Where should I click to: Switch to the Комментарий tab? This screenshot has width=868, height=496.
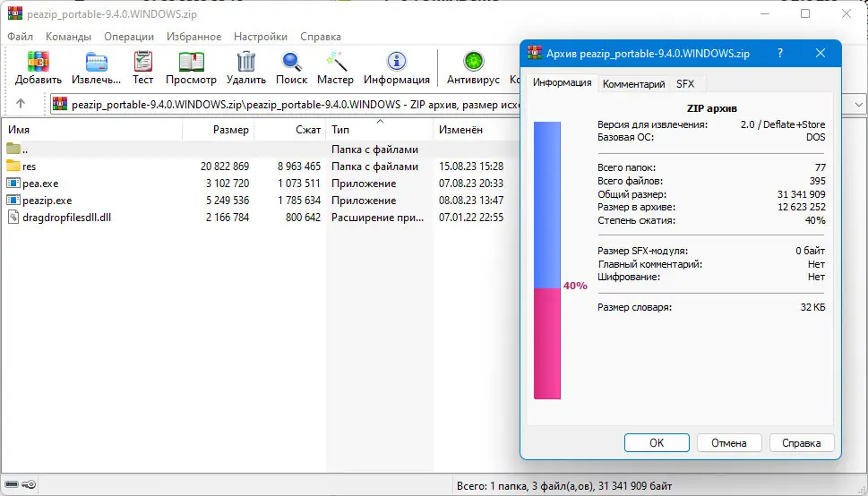coord(634,84)
